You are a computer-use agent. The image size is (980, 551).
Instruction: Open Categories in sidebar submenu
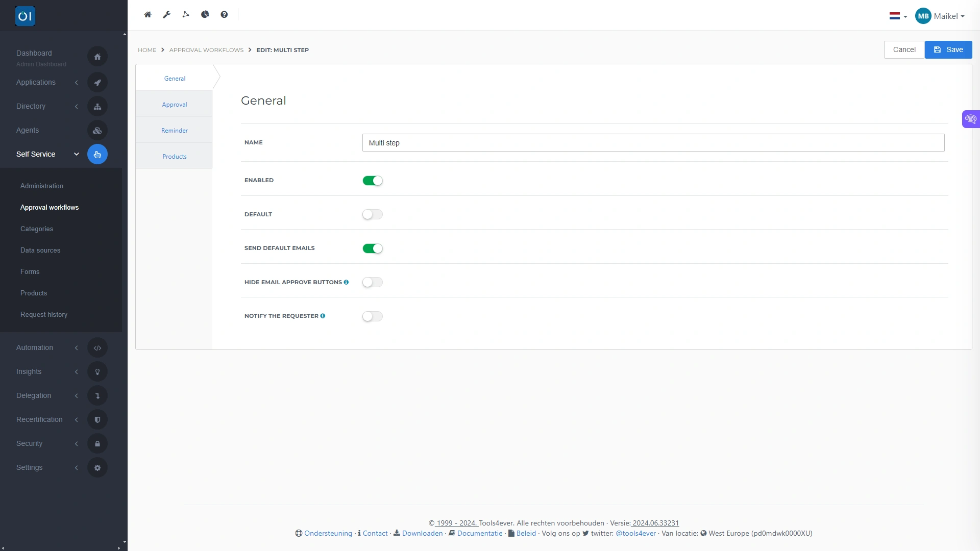pyautogui.click(x=37, y=229)
